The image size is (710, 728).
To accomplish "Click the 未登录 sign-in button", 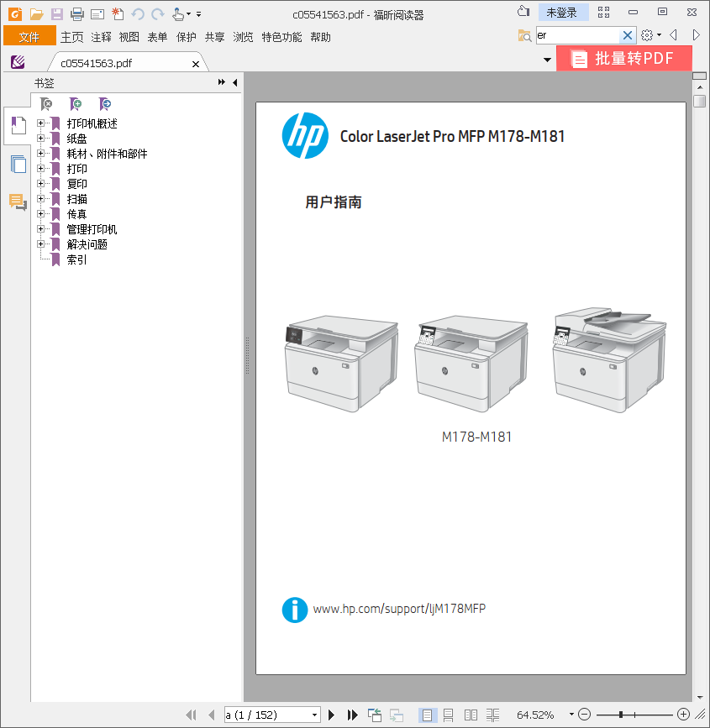I will 562,13.
